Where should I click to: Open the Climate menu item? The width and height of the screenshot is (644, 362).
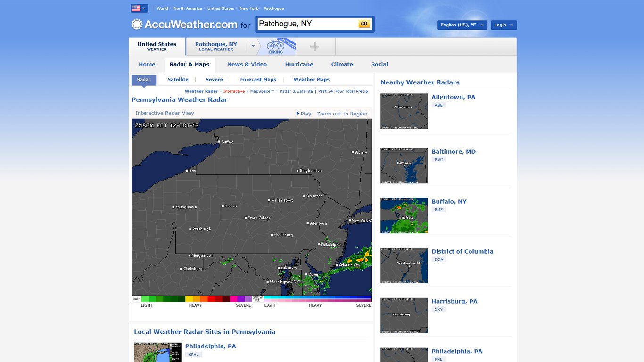click(342, 64)
